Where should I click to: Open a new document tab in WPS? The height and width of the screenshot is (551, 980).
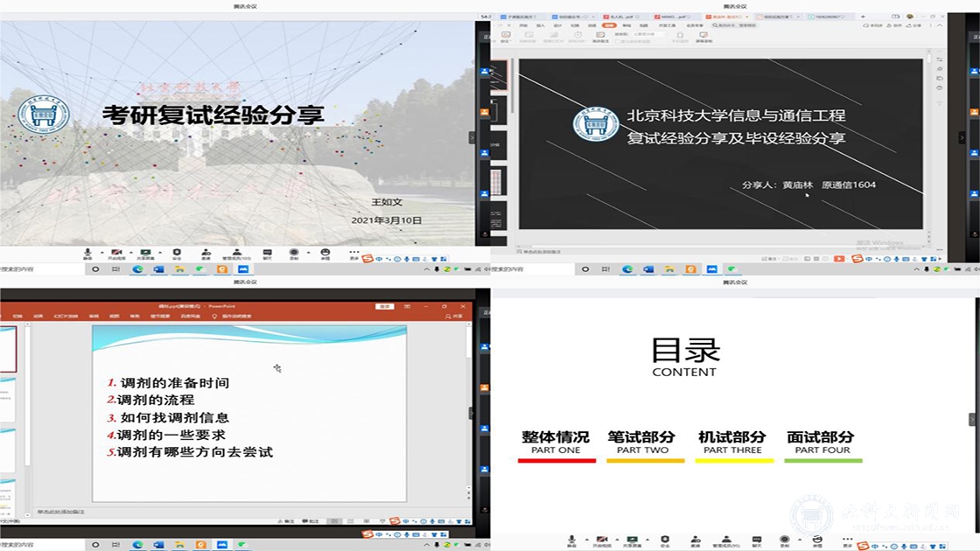click(x=863, y=17)
